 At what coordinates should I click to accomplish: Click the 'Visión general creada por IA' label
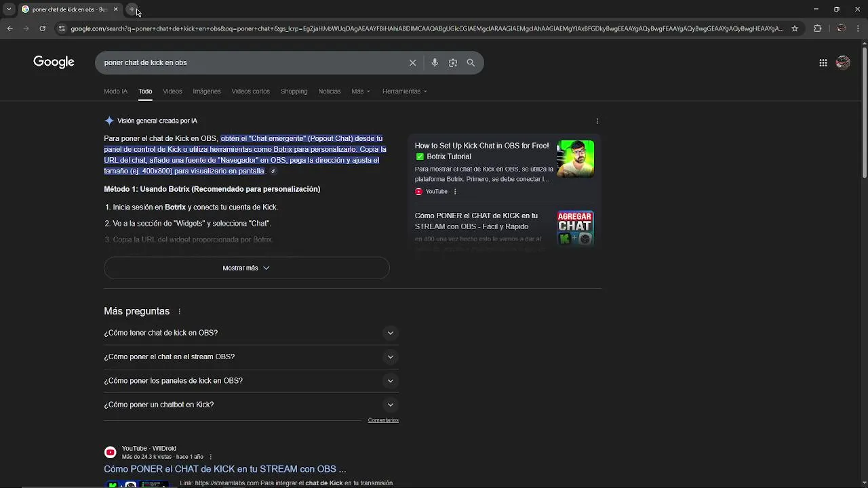[x=157, y=121]
